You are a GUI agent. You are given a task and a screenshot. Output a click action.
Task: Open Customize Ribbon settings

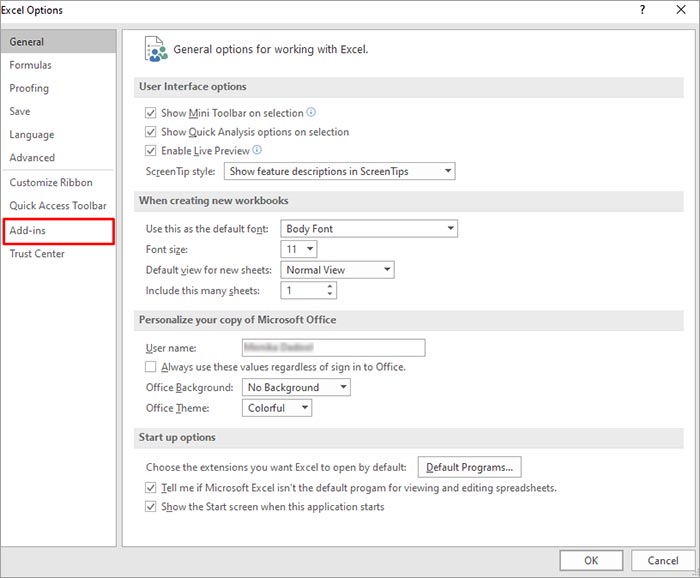(58, 183)
